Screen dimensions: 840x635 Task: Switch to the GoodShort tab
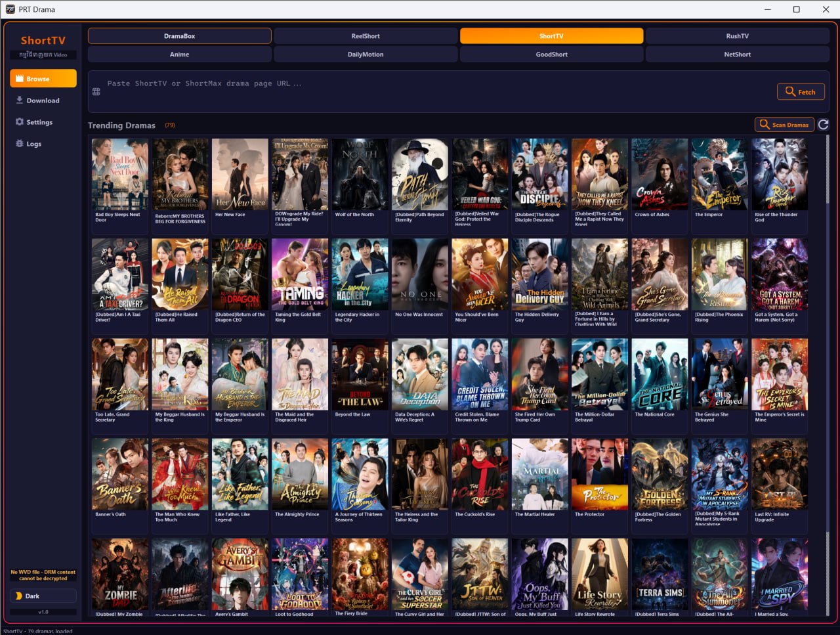tap(551, 55)
